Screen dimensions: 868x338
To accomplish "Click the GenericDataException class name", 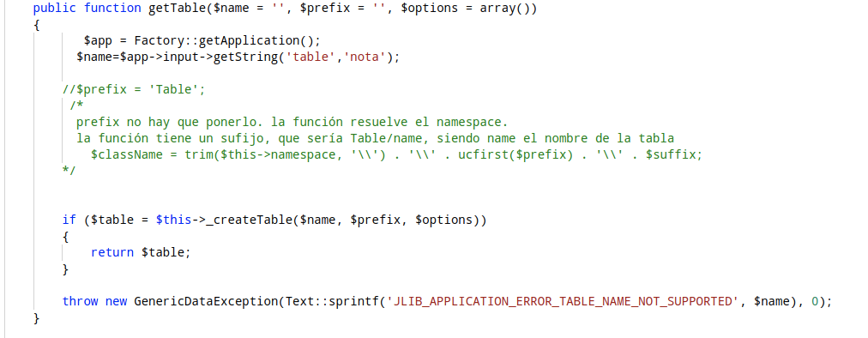I will (206, 301).
